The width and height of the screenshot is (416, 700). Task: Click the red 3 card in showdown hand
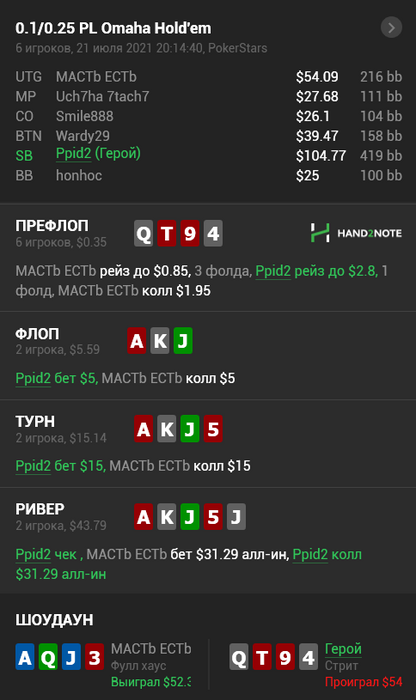click(x=94, y=657)
